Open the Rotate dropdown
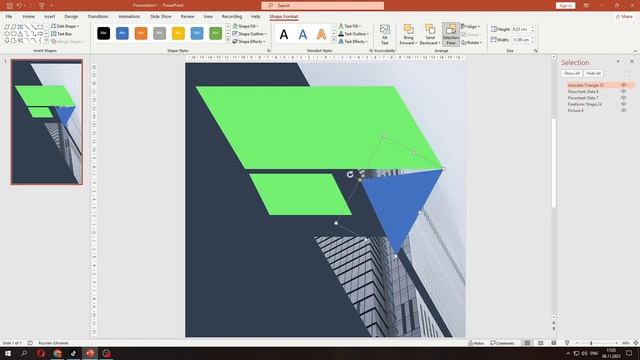Viewport: 640px width, 360px height. 471,42
